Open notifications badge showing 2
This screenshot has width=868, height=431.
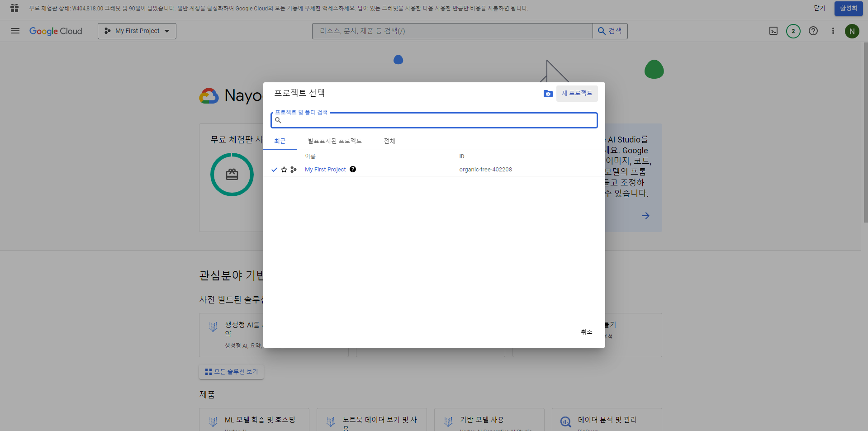(x=793, y=31)
